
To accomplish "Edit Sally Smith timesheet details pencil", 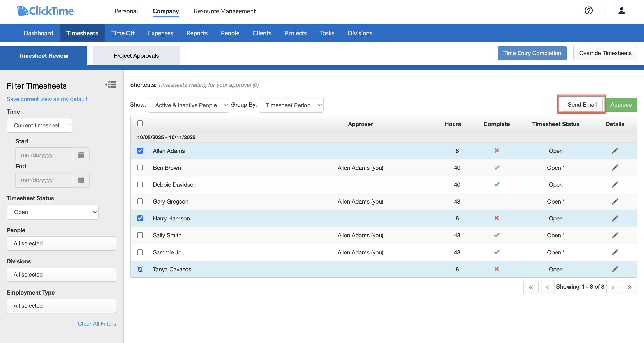I will 615,235.
